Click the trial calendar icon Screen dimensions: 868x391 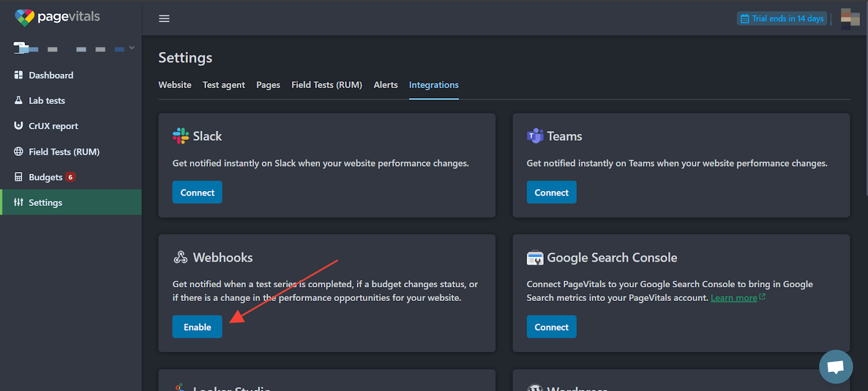(745, 19)
